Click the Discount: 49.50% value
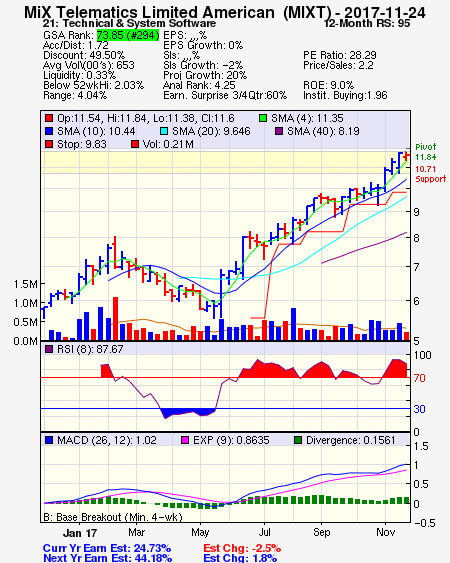Screen dimensions: 450x563 [84, 55]
